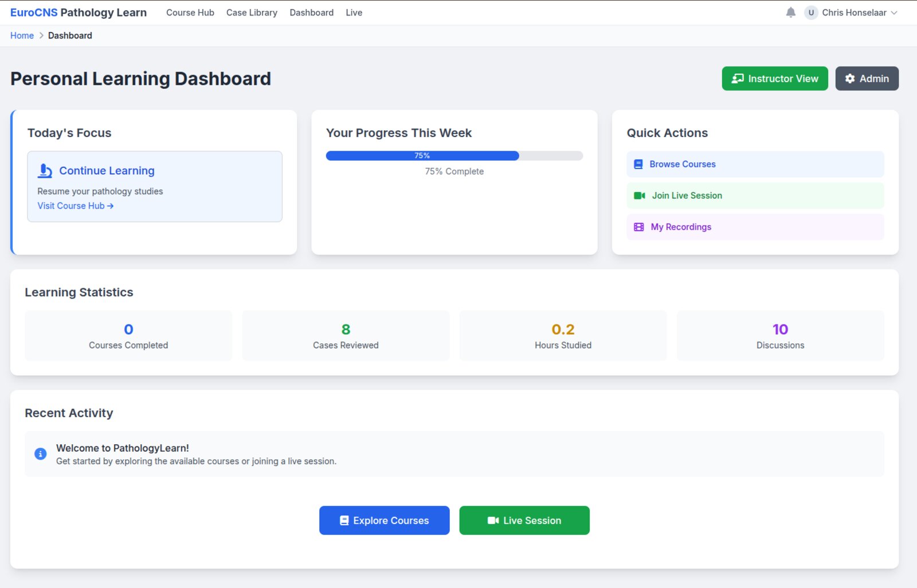Click the user avatar icon
Viewport: 917px width, 588px height.
[811, 12]
